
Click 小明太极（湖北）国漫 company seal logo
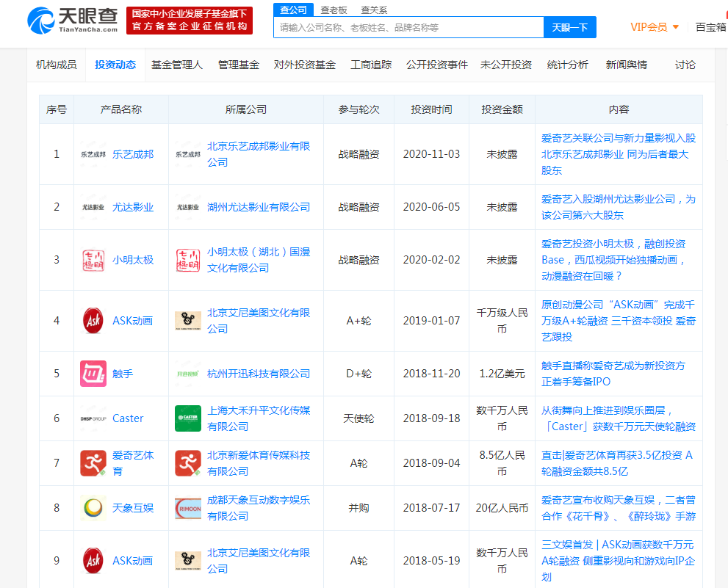pyautogui.click(x=187, y=260)
